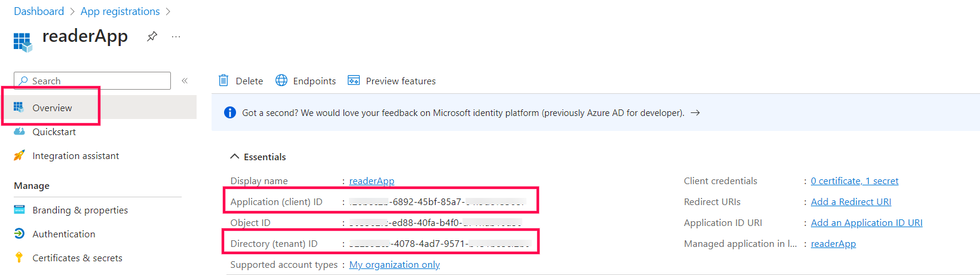Viewport: 980px width, 275px height.
Task: Open the more options ellipsis menu
Action: click(176, 36)
